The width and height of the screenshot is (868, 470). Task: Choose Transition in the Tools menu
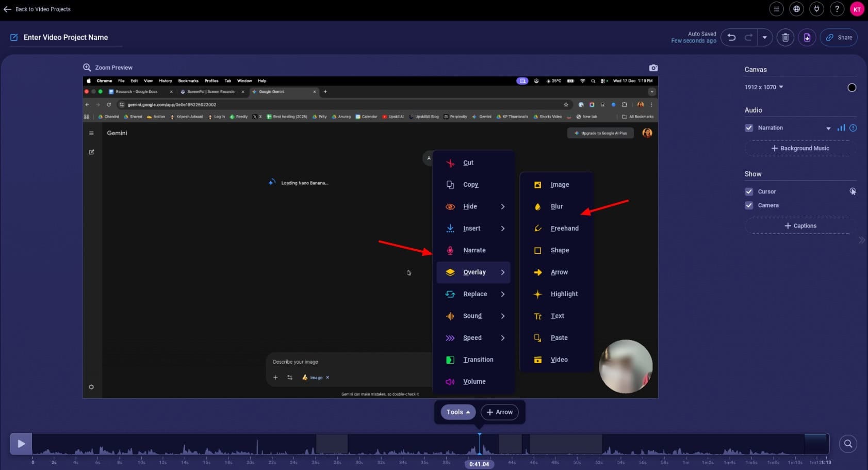pyautogui.click(x=478, y=360)
